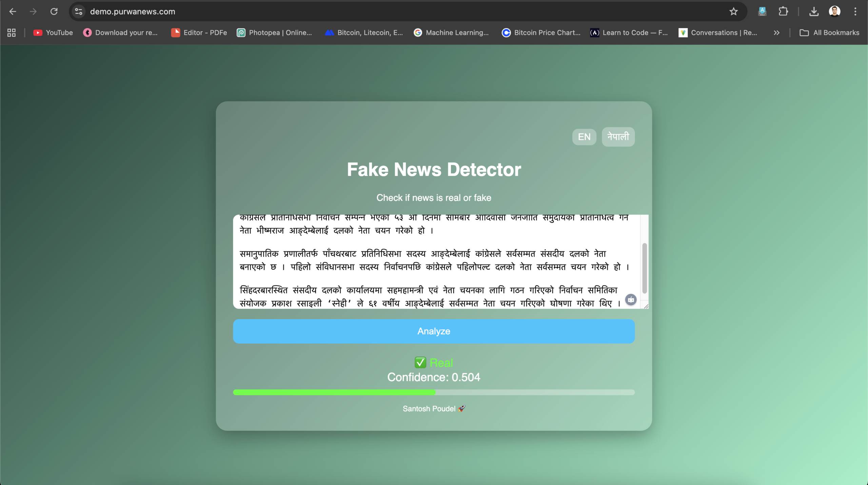The image size is (868, 485).
Task: Click the assistant robot icon in the text area
Action: [631, 300]
